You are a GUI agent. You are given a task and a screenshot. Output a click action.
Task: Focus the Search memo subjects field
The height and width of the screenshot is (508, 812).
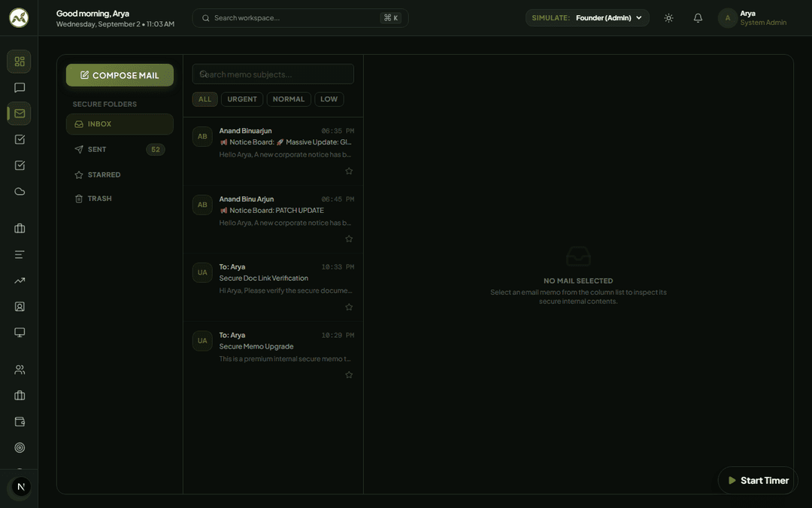273,74
